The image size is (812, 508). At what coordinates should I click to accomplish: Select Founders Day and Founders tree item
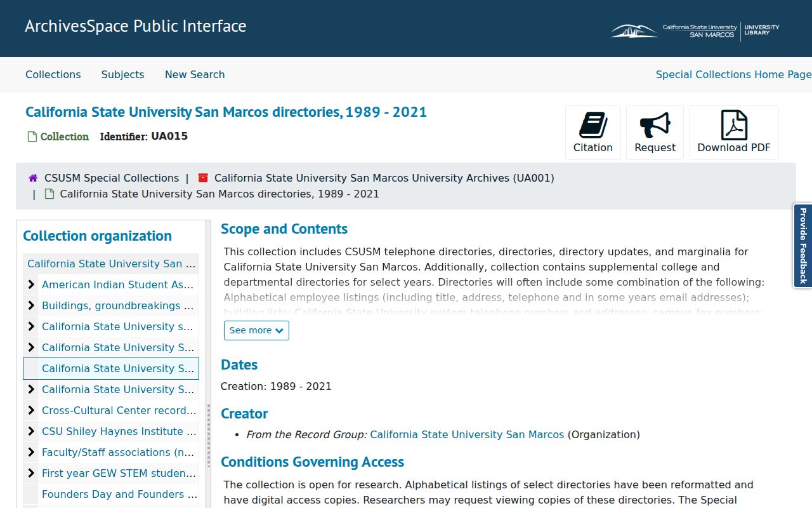(119, 495)
